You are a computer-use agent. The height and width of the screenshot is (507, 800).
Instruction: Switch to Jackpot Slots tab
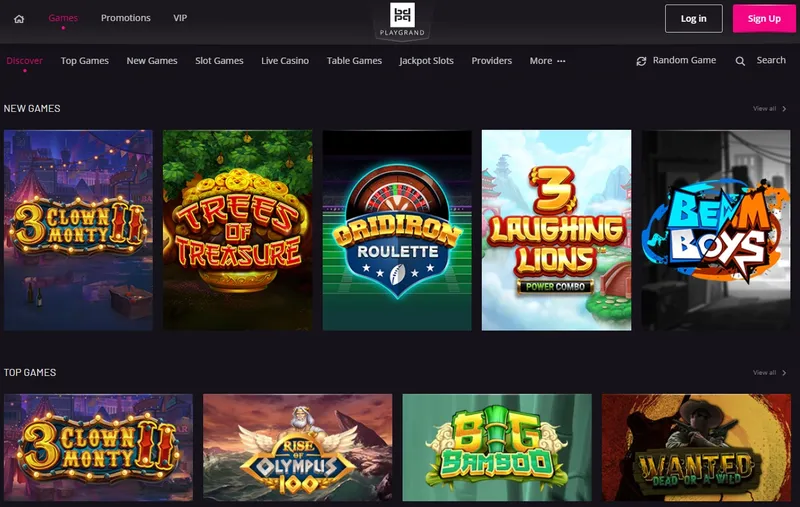(x=427, y=61)
